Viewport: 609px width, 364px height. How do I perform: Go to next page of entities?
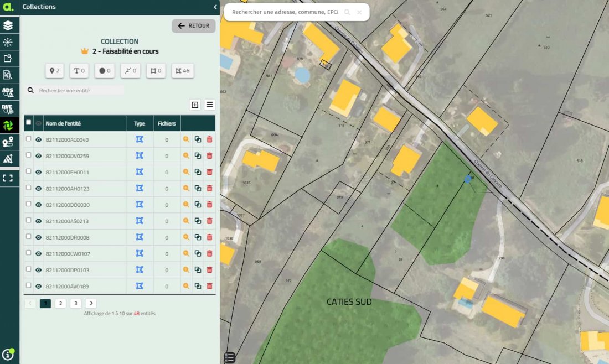(x=91, y=303)
